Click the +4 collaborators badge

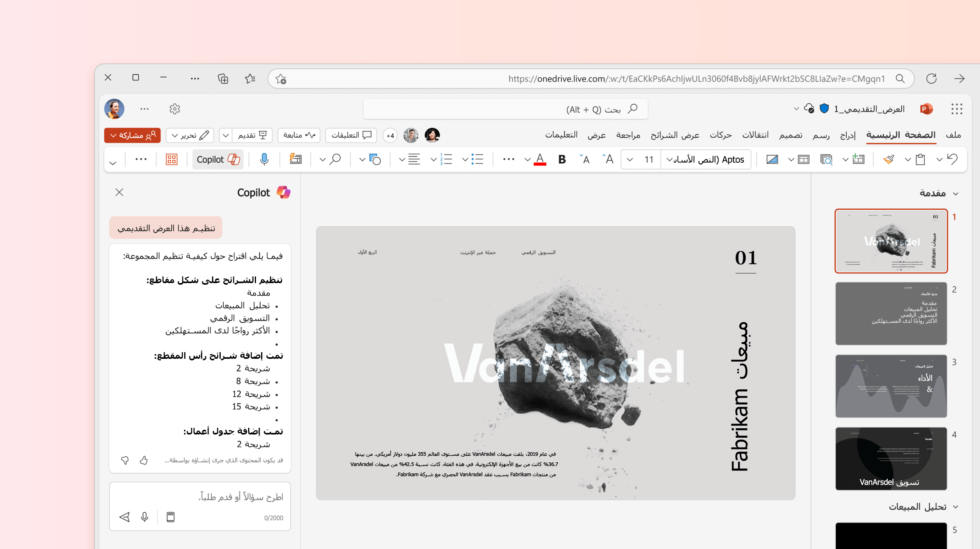[390, 136]
